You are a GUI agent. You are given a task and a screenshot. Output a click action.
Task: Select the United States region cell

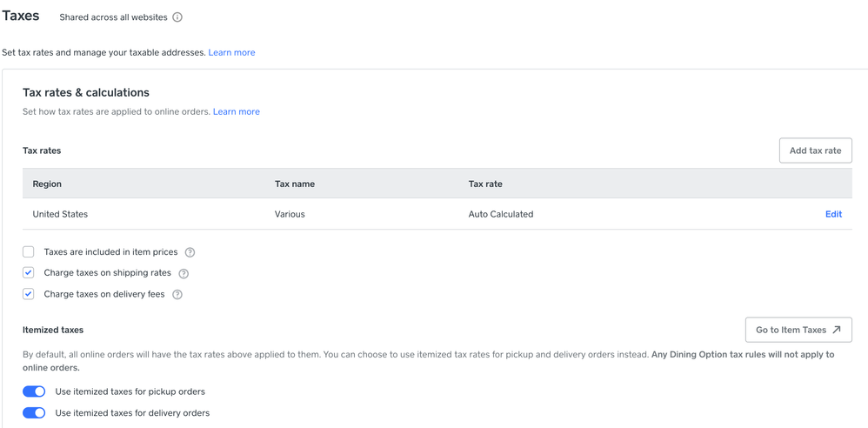pos(60,214)
